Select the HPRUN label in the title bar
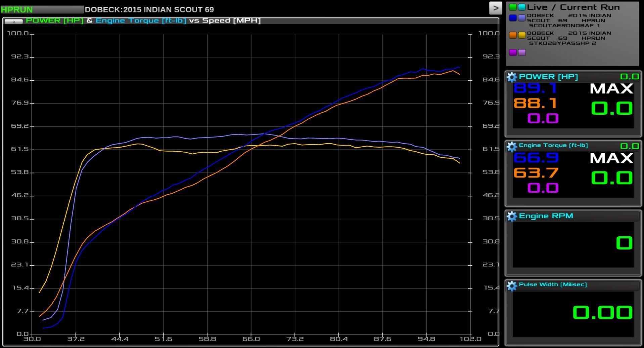 pyautogui.click(x=17, y=9)
